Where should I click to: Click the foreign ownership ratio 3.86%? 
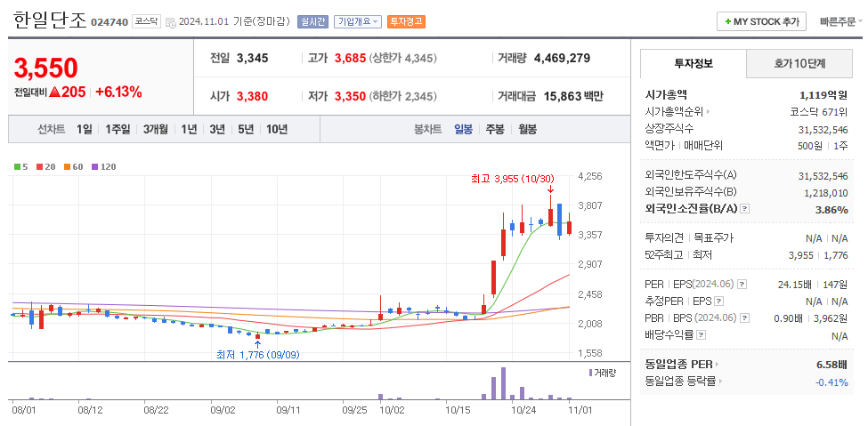pyautogui.click(x=831, y=209)
